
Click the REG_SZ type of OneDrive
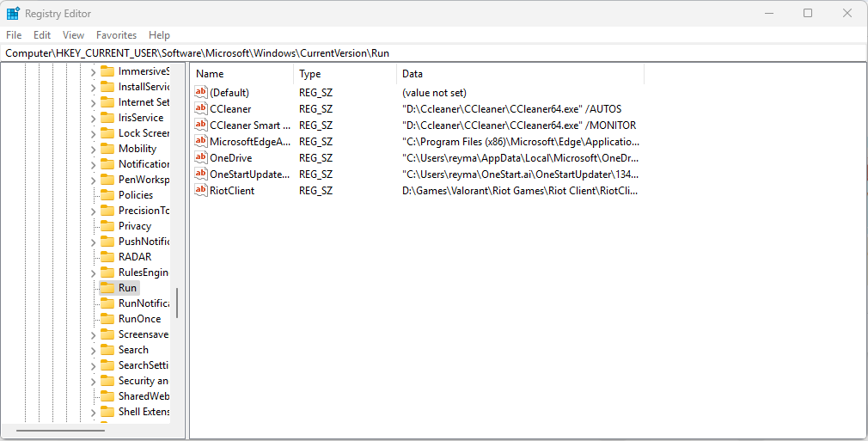316,158
